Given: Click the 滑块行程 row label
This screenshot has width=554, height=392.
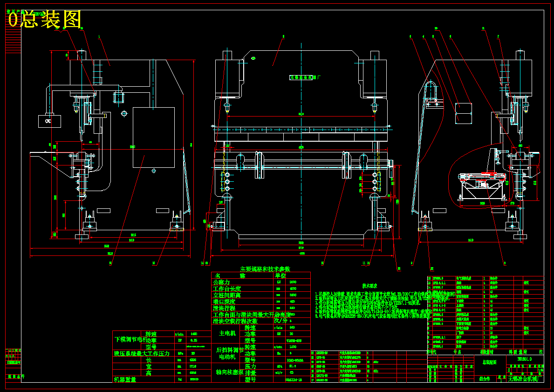Looking at the screenshot, I should pyautogui.click(x=224, y=308).
